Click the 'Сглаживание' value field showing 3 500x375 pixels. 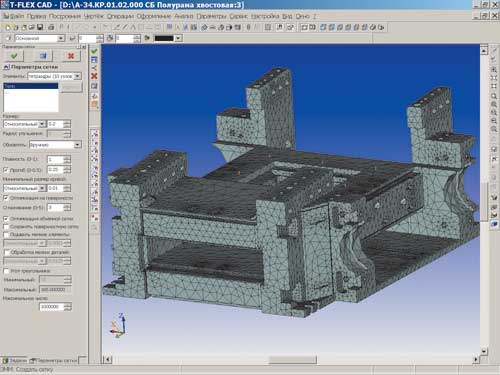click(55, 208)
